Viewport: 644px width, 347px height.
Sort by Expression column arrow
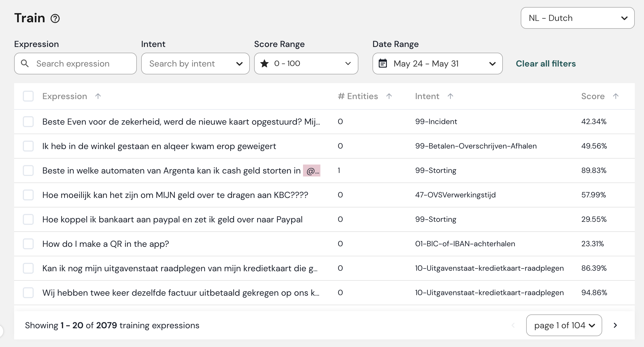[x=98, y=96]
